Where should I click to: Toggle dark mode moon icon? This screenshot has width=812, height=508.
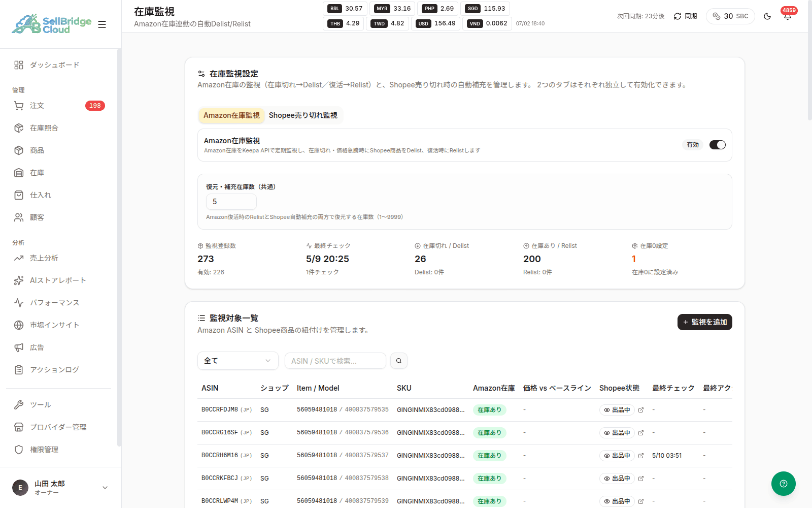click(x=767, y=16)
